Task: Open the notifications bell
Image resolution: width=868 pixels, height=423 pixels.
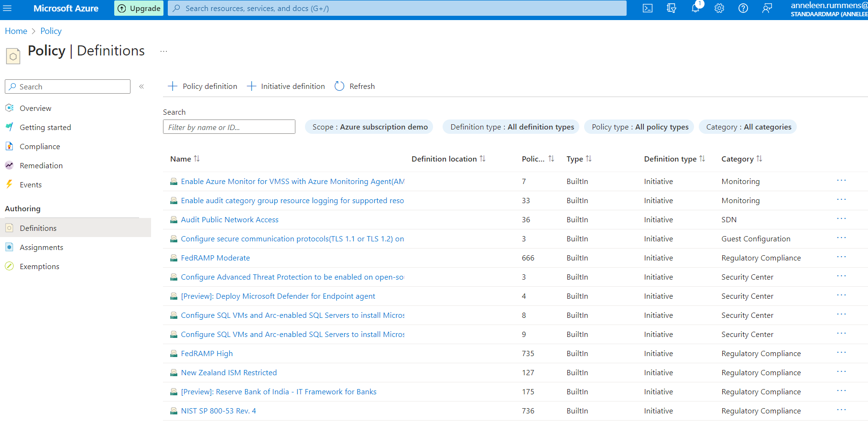Action: (x=695, y=8)
